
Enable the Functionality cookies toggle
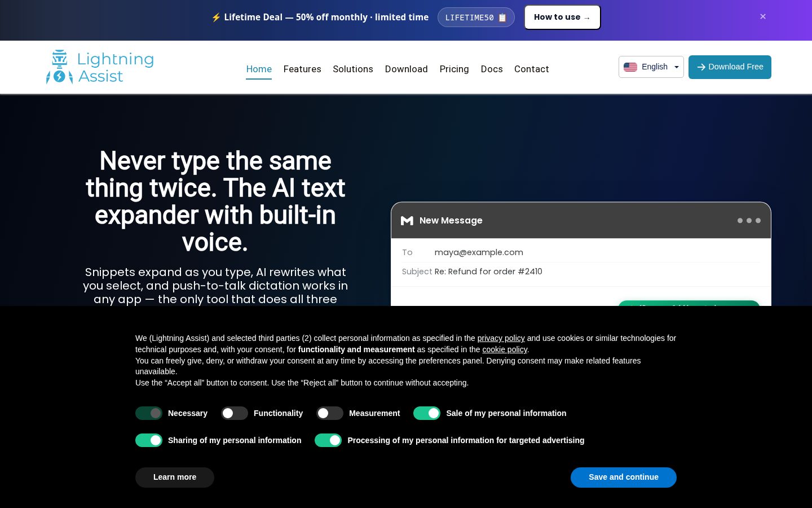click(235, 413)
